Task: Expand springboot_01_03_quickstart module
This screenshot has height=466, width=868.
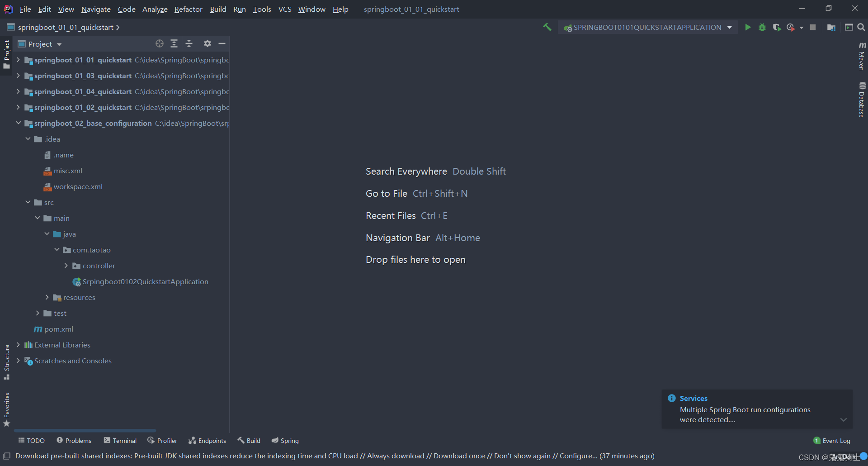Action: pos(18,76)
